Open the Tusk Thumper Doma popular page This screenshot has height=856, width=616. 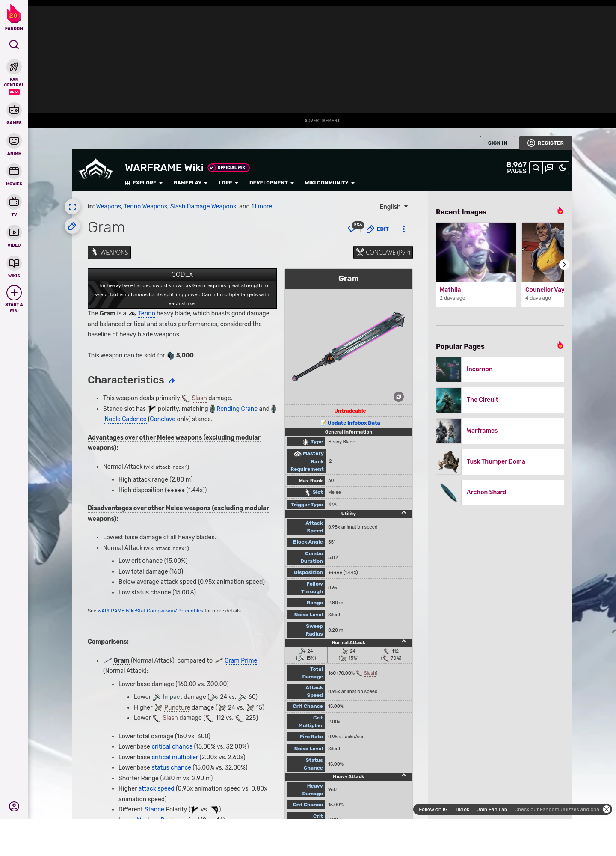(x=500, y=461)
